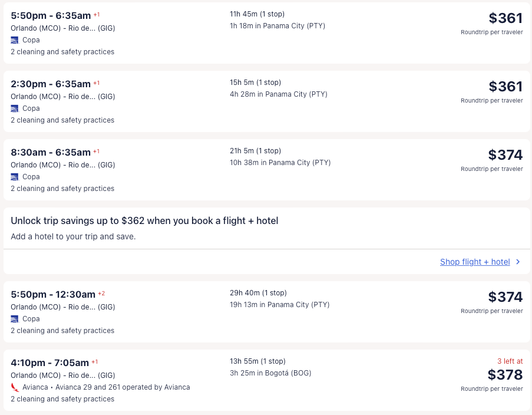Open the 4:10pm - 7:05am Avianca flight
Screen dimensions: 532x415
pyautogui.click(x=50, y=363)
